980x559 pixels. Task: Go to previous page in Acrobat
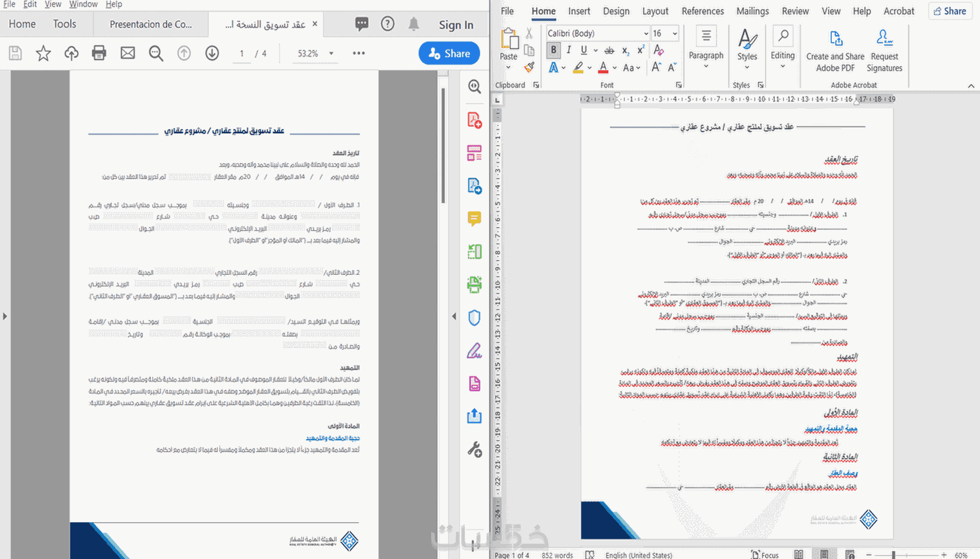tap(184, 54)
